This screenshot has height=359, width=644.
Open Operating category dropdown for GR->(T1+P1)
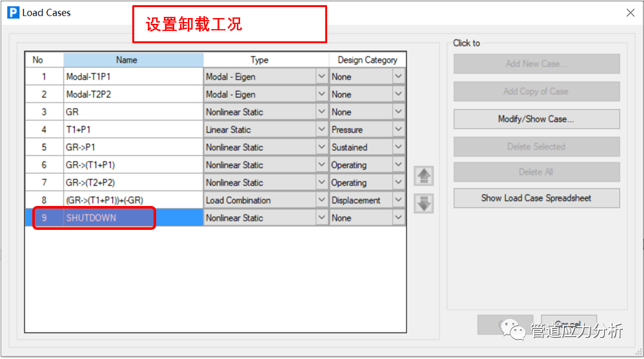pos(398,165)
